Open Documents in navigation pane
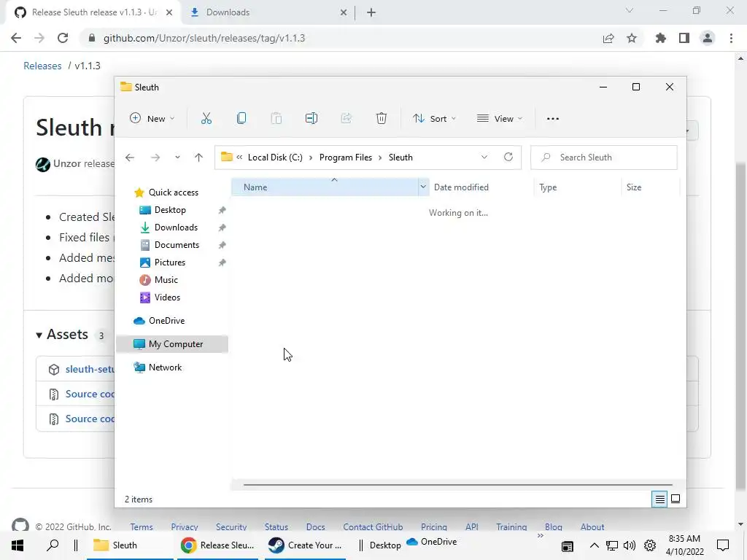This screenshot has width=747, height=560. (x=177, y=245)
